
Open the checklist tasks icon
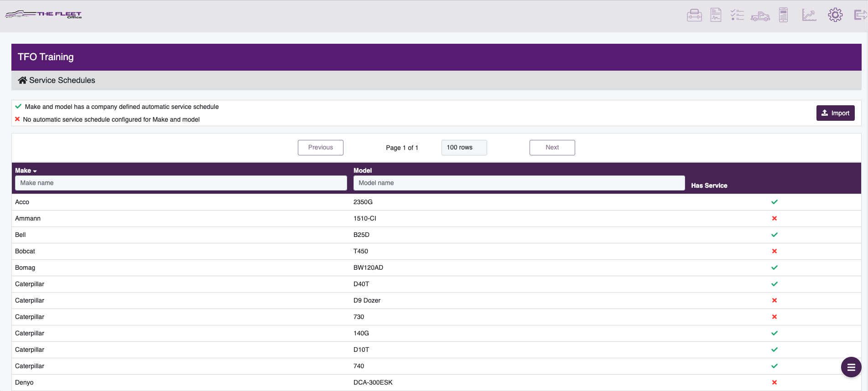coord(737,15)
